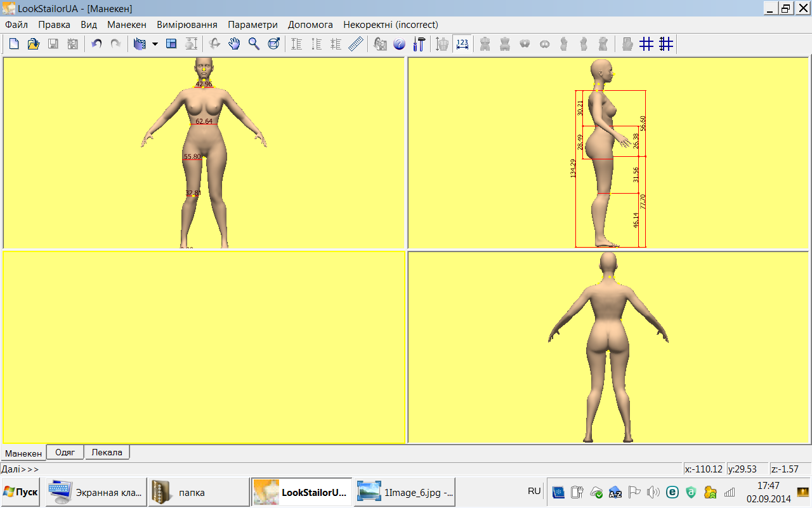Screen dimensions: 812x508
Task: Click the Undo arrow in the toolbar
Action: pos(96,44)
